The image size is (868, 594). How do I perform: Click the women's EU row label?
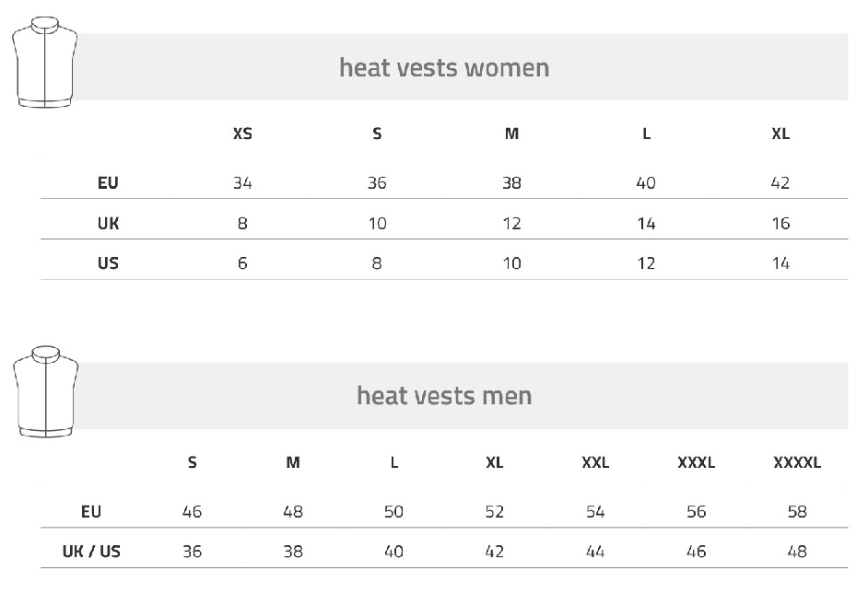(108, 182)
